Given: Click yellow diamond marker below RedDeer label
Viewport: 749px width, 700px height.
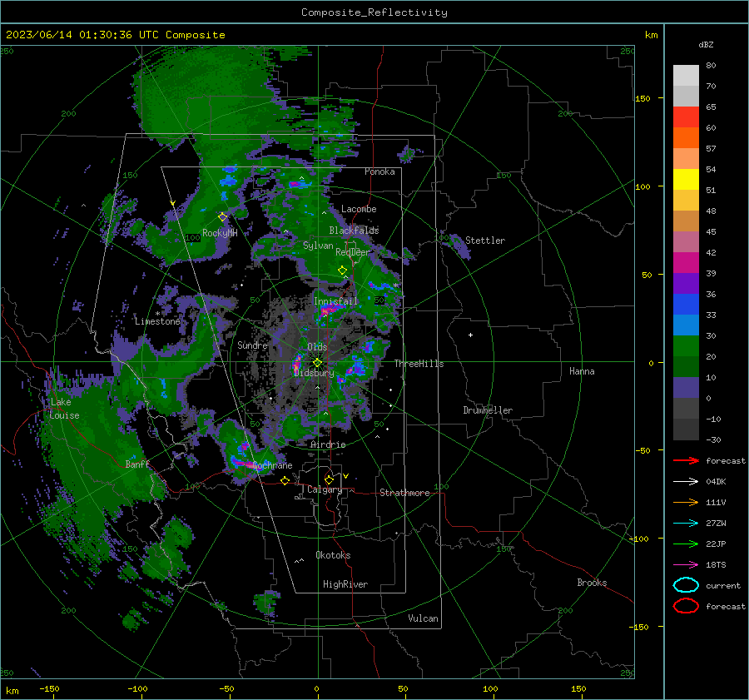Looking at the screenshot, I should click(343, 271).
